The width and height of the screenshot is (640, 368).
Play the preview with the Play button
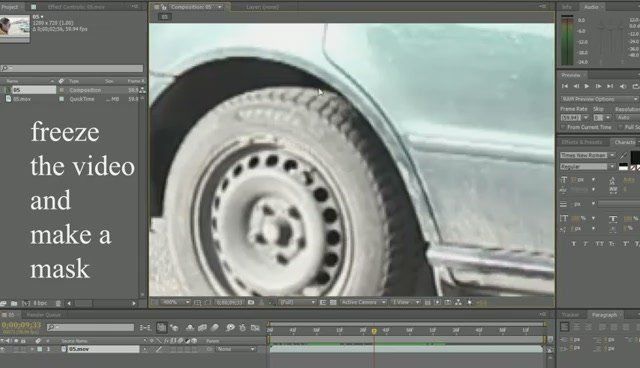(x=587, y=86)
